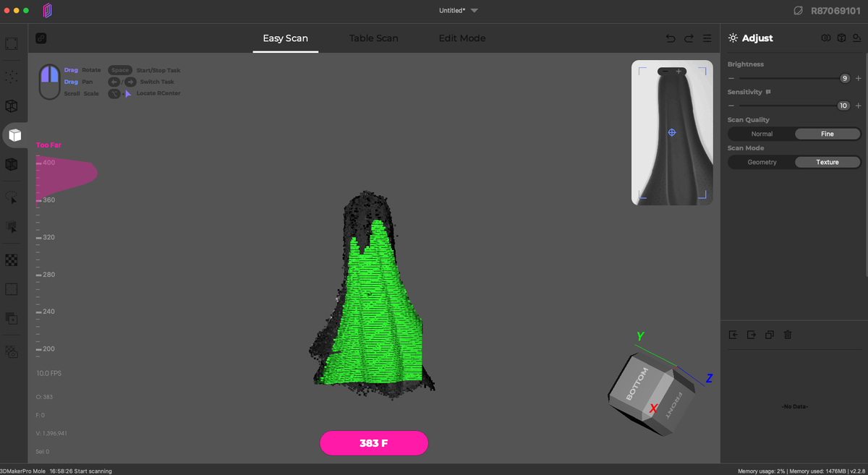868x475 pixels.
Task: Enable Fine scan quality mode
Action: point(827,134)
